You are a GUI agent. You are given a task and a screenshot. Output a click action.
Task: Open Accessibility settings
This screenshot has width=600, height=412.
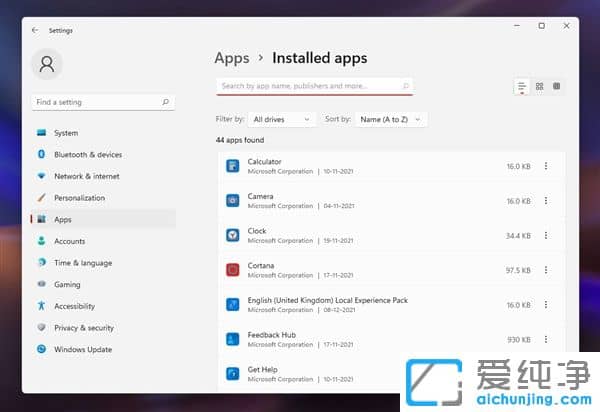point(103,306)
